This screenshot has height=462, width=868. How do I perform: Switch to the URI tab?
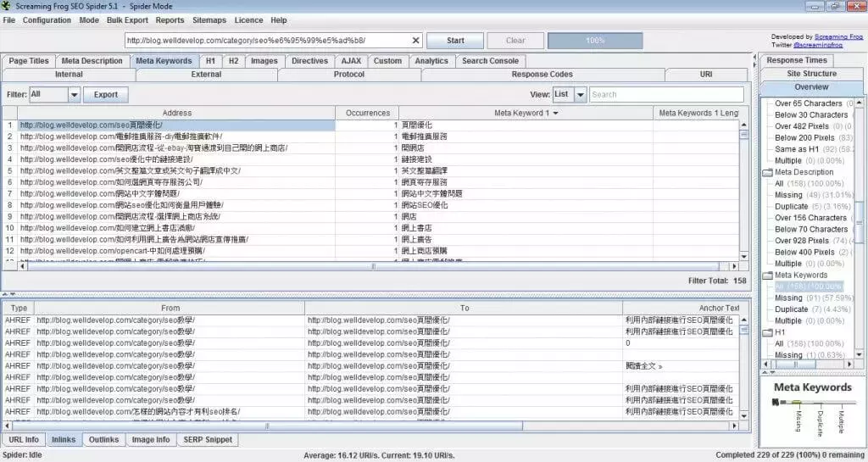click(706, 74)
